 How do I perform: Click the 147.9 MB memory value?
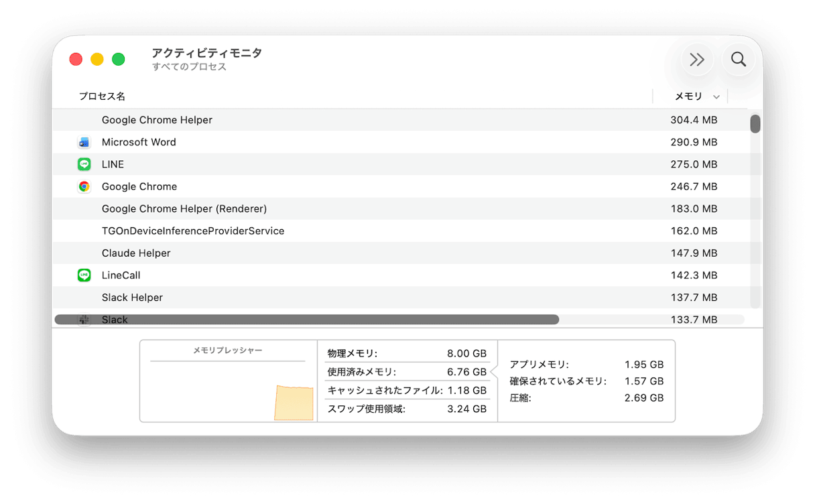[694, 253]
